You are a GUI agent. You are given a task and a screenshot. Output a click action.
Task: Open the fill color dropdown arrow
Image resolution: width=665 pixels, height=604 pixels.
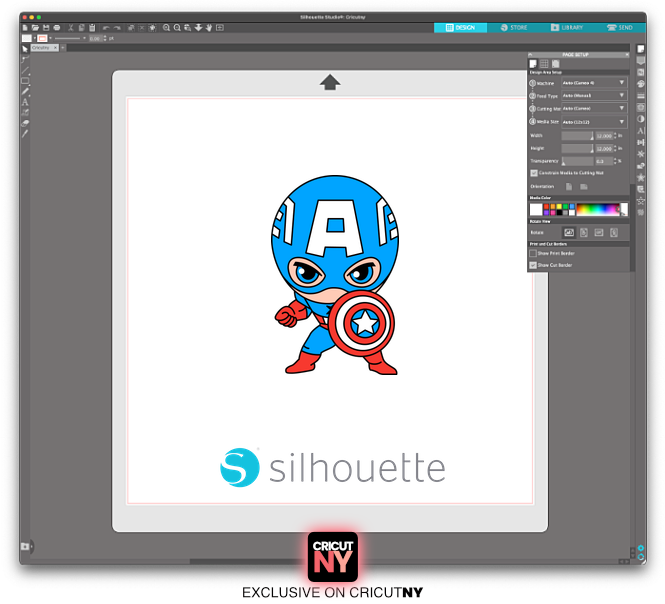[x=34, y=38]
